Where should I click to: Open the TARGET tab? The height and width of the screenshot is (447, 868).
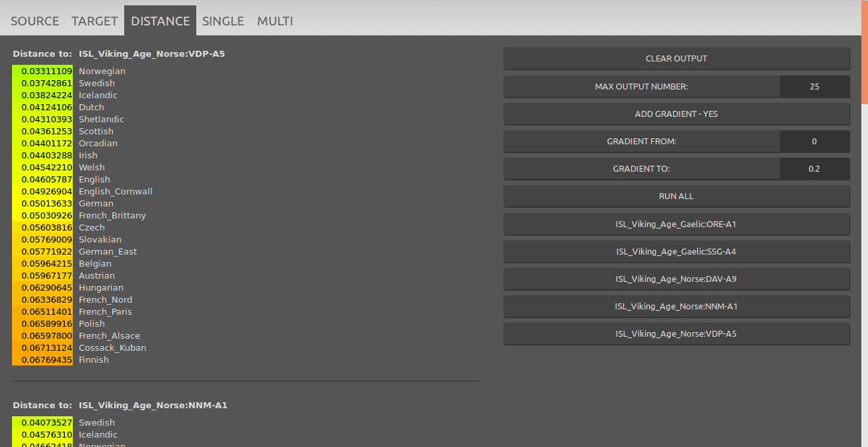coord(95,21)
